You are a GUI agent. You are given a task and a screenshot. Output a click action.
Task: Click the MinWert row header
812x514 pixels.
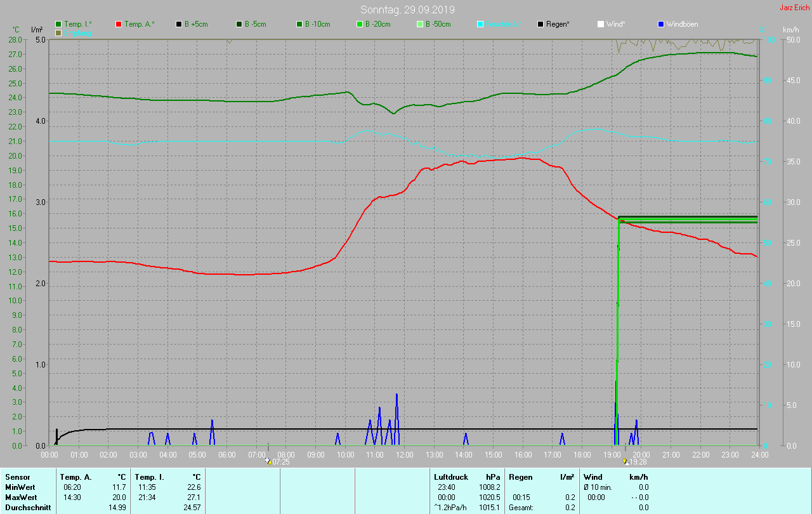click(x=20, y=487)
